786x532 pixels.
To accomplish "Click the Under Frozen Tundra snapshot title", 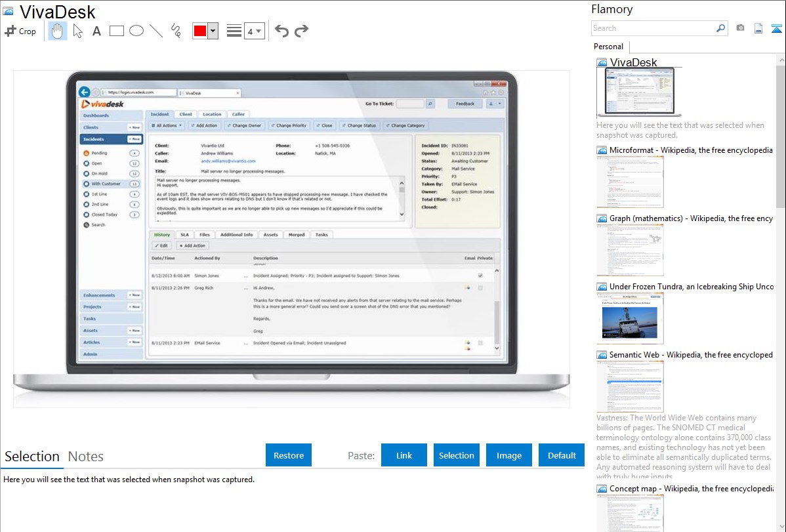I will pyautogui.click(x=692, y=286).
